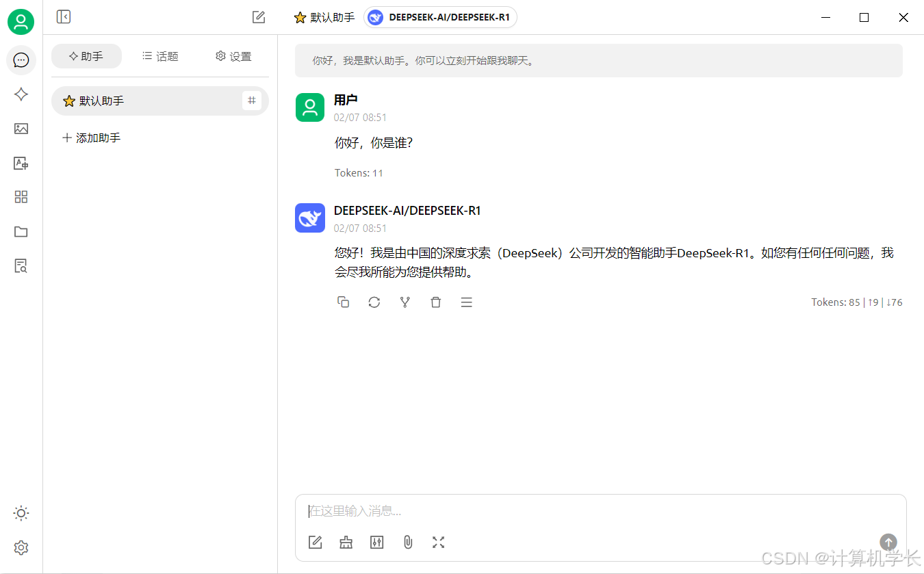Open the knowledge base search icon
Screen dimensions: 924x574
tap(21, 266)
